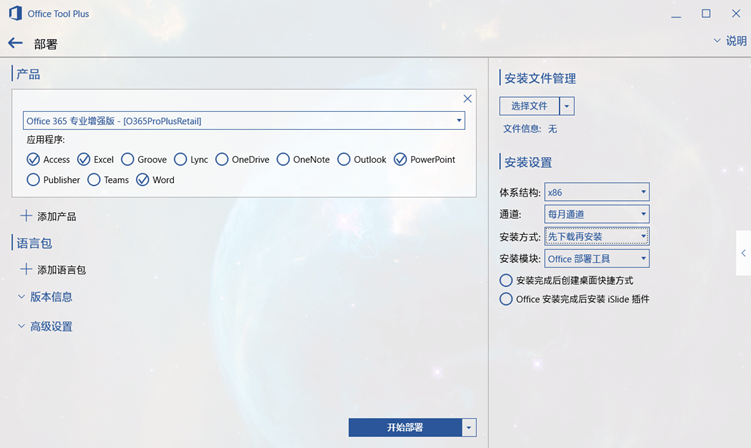Toggle 安装完成后创建桌面快捷方式 option
Screen dimensions: 751x448
pyautogui.click(x=506, y=280)
